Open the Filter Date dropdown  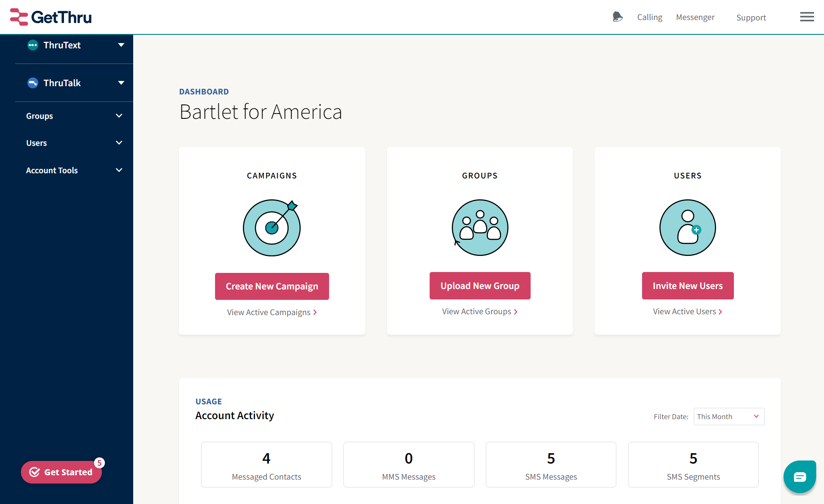729,417
